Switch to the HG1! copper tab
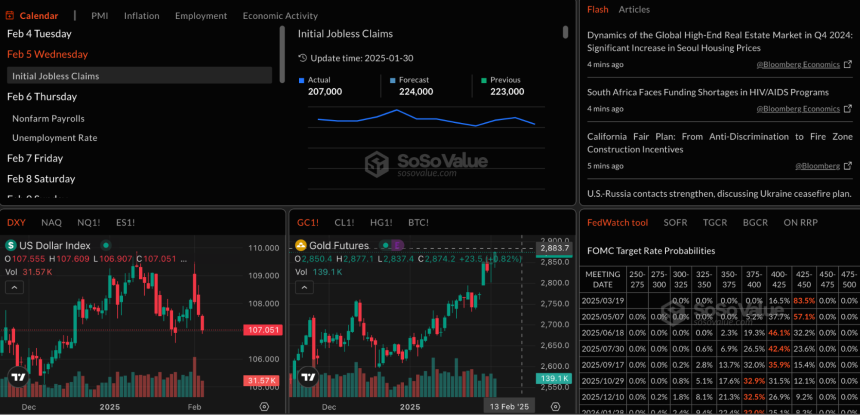 point(381,223)
